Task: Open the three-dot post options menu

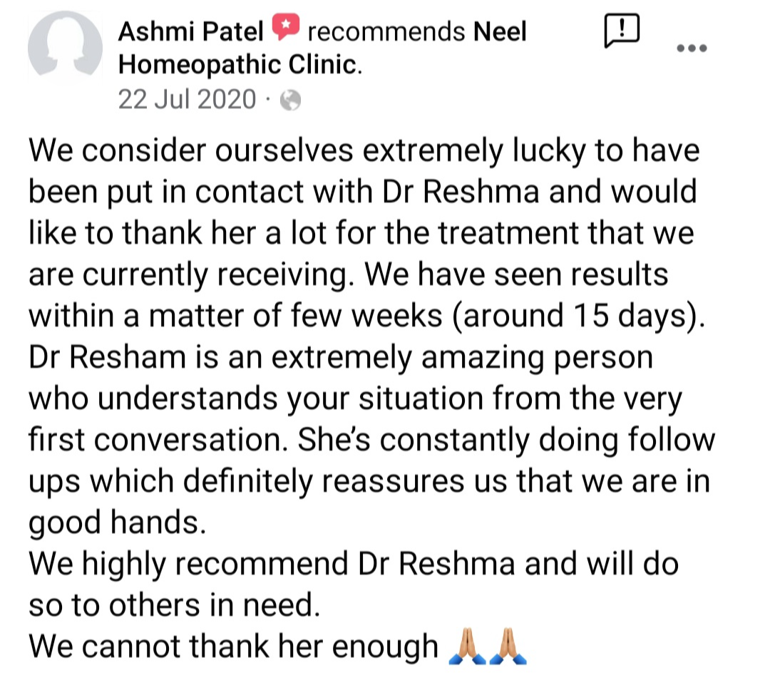Action: click(692, 48)
